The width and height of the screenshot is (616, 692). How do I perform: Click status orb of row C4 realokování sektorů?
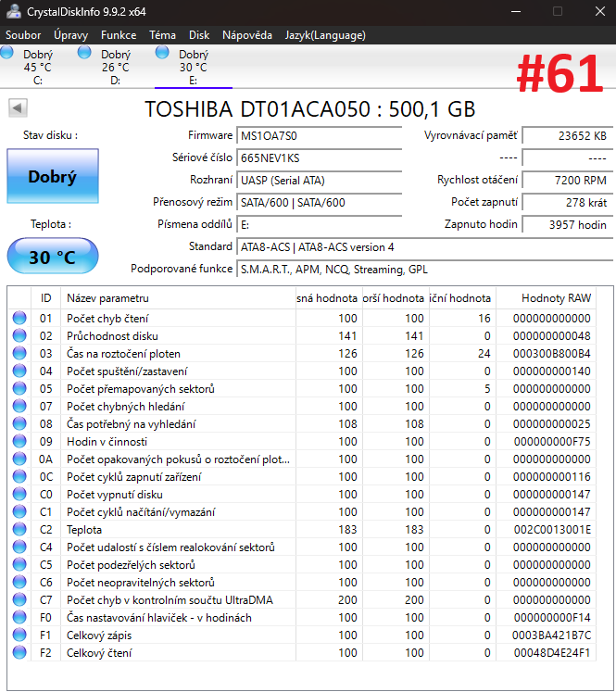(19, 547)
